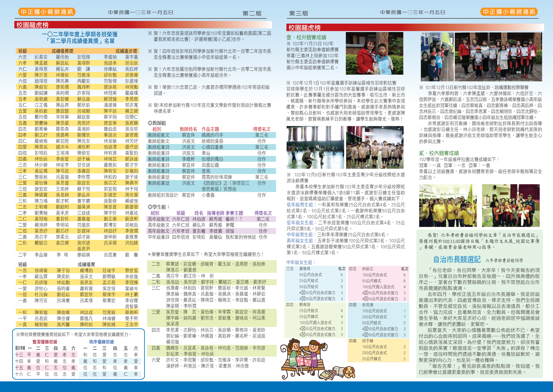Open the photo of students in yellow shirts
The height and width of the screenshot is (392, 553).
click(448, 205)
